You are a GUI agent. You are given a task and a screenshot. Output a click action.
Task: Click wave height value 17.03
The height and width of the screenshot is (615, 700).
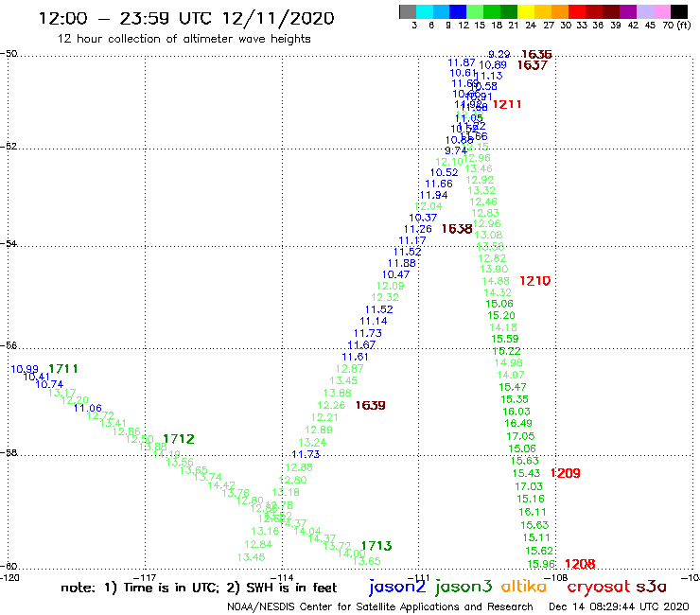coord(529,486)
